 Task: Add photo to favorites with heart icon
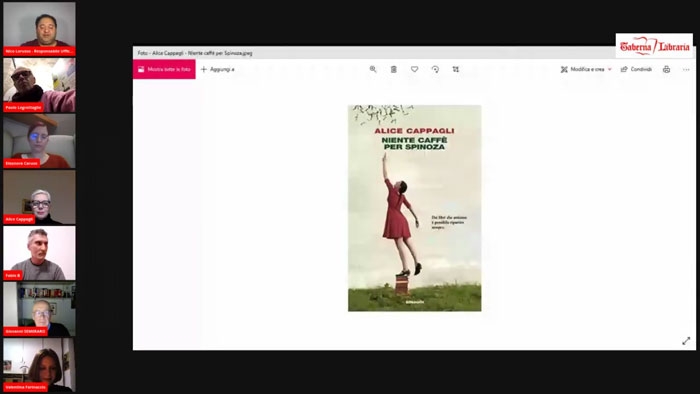(414, 69)
